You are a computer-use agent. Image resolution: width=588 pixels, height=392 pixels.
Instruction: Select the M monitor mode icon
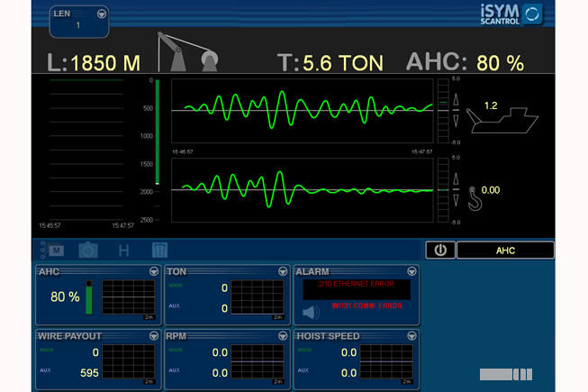click(56, 251)
